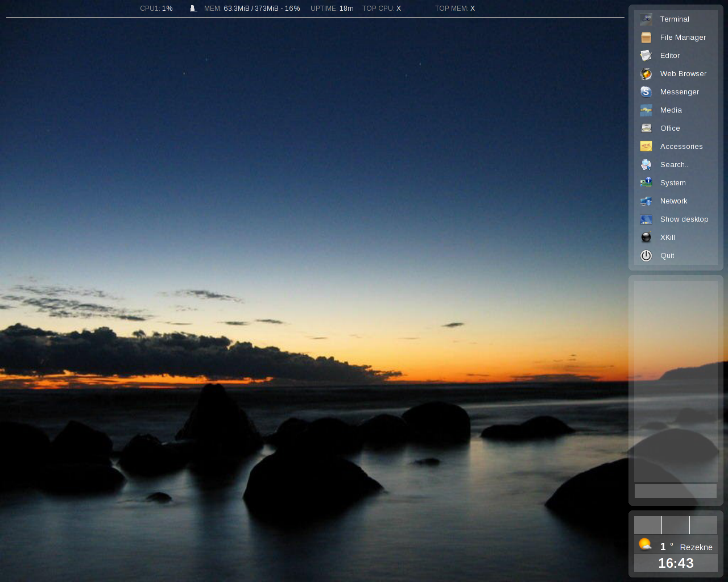Select the Show desktop label
This screenshot has width=728, height=582.
click(684, 219)
